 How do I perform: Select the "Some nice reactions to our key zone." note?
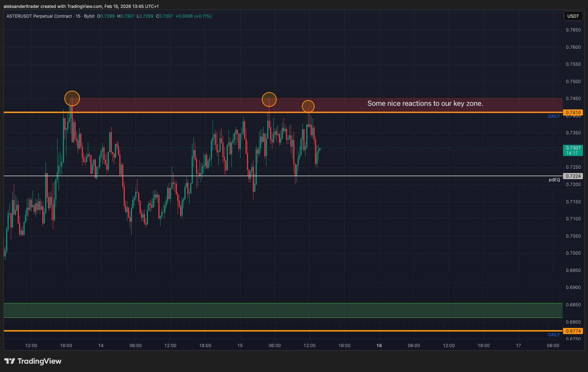(x=425, y=104)
